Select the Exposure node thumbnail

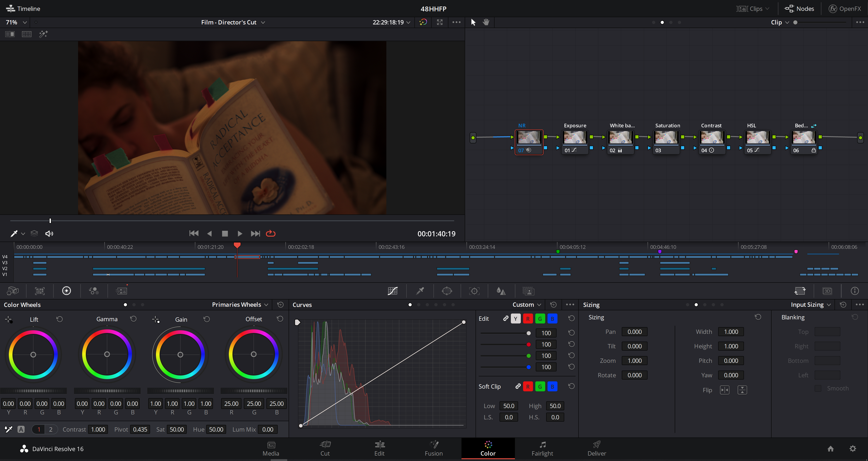point(574,137)
